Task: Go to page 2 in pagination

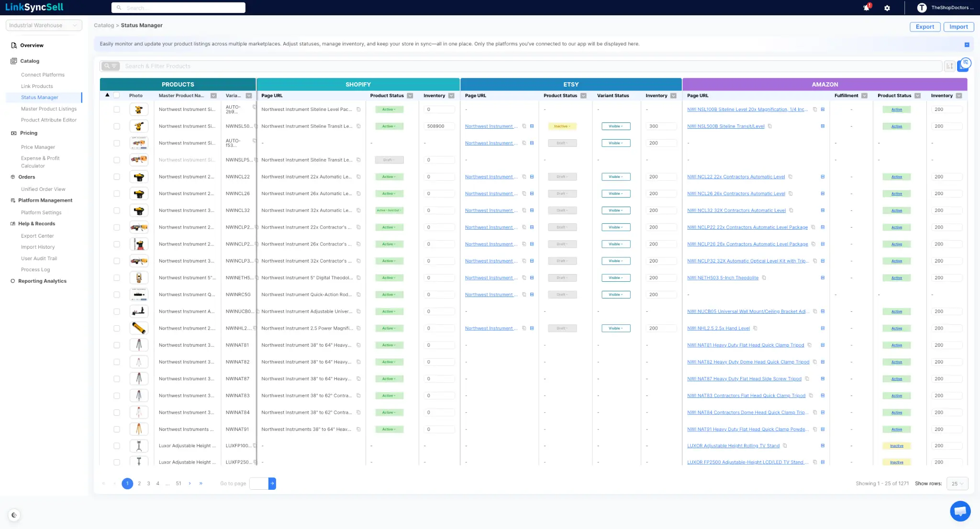Action: coord(139,484)
